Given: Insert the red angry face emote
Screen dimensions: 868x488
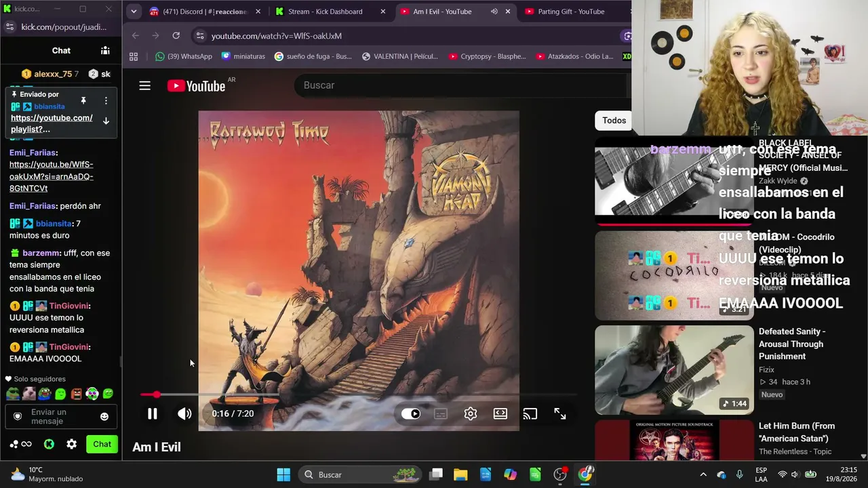Looking at the screenshot, I should coord(76,394).
